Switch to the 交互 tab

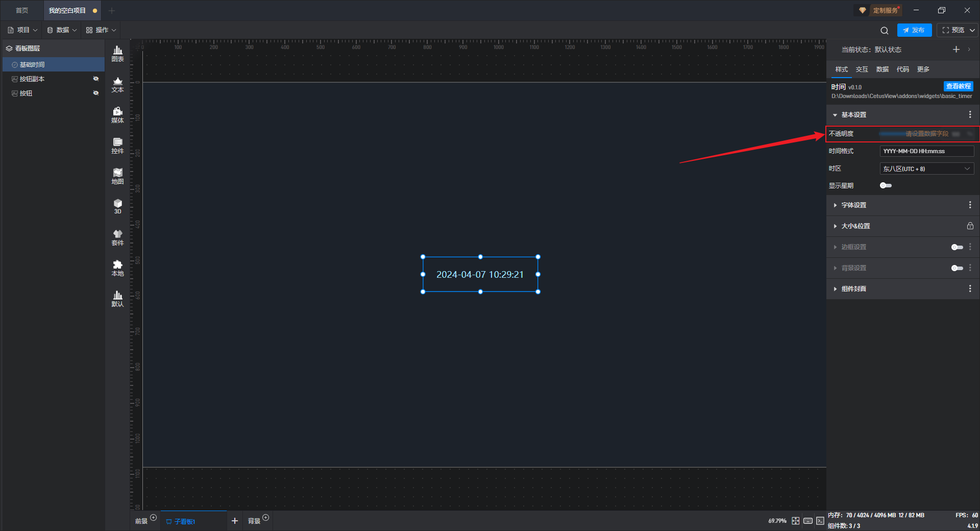click(x=862, y=69)
